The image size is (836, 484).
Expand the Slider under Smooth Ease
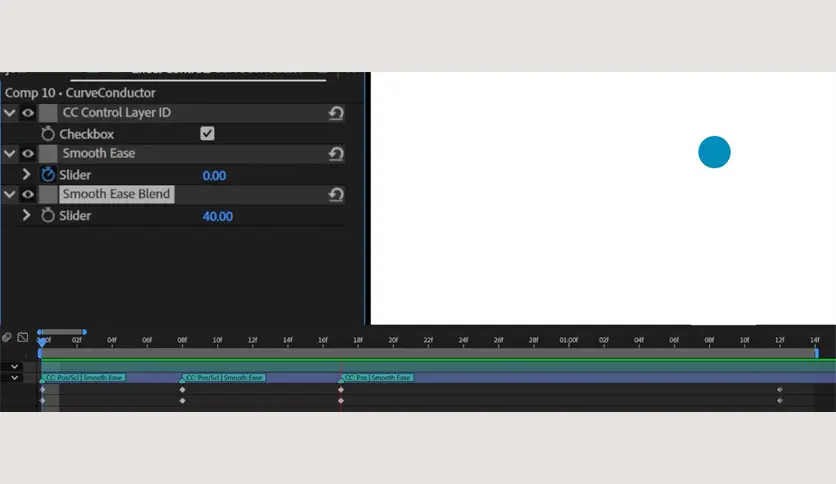[26, 174]
